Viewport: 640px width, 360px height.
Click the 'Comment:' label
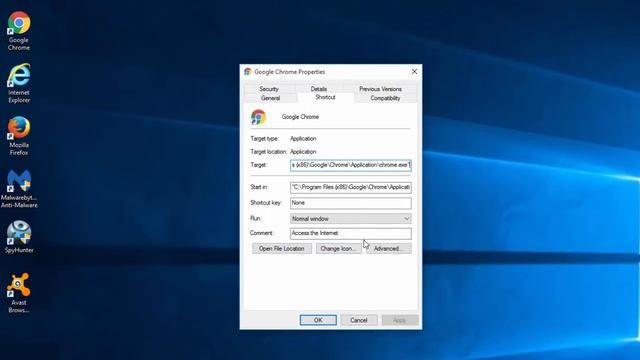click(262, 233)
